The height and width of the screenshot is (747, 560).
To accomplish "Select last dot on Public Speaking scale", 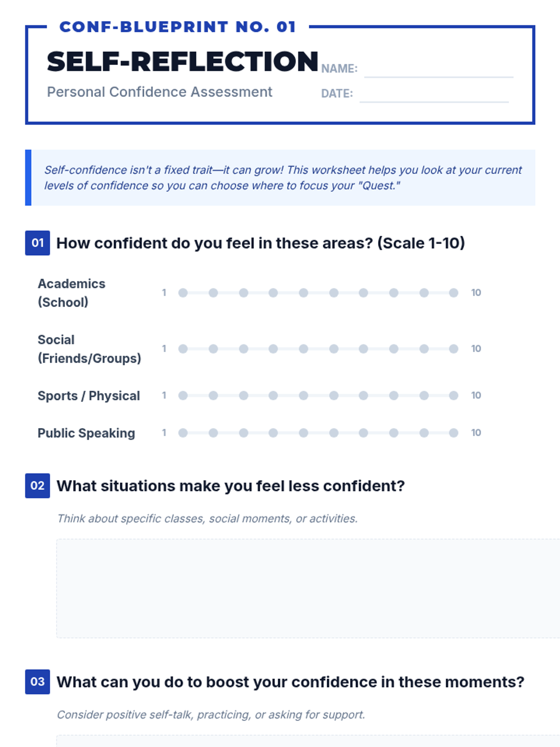I will coord(454,433).
